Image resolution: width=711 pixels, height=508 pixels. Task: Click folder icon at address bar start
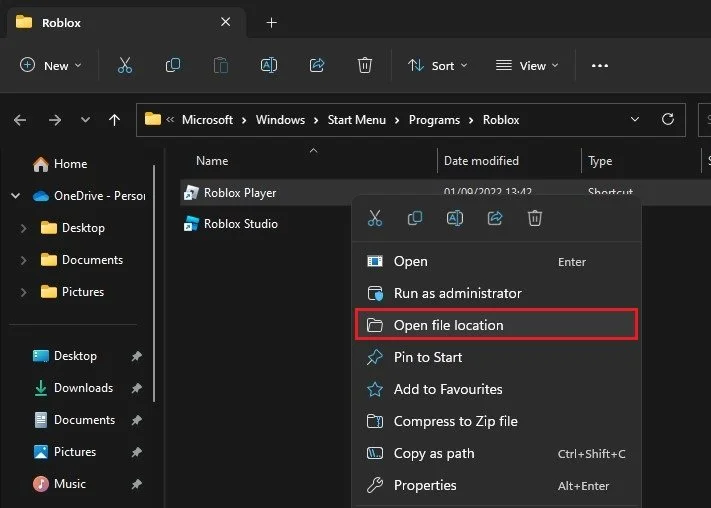point(153,119)
